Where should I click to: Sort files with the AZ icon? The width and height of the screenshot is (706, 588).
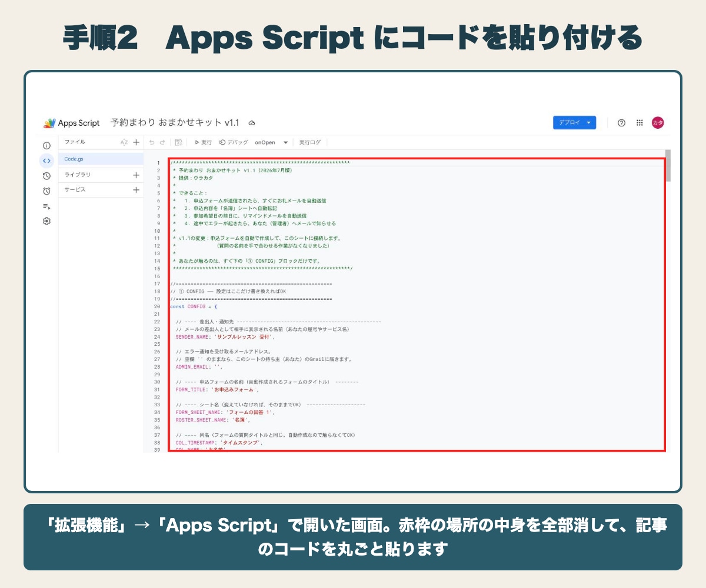(124, 142)
